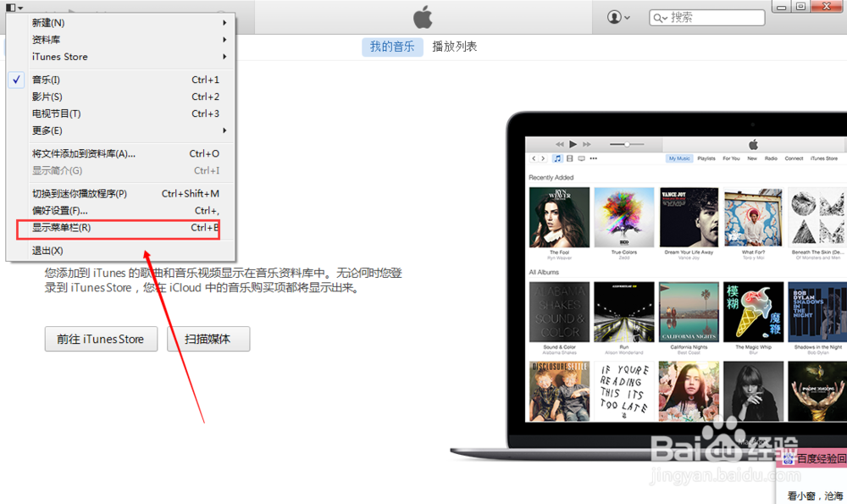Click the movies icon in preview toolbar

[x=569, y=158]
